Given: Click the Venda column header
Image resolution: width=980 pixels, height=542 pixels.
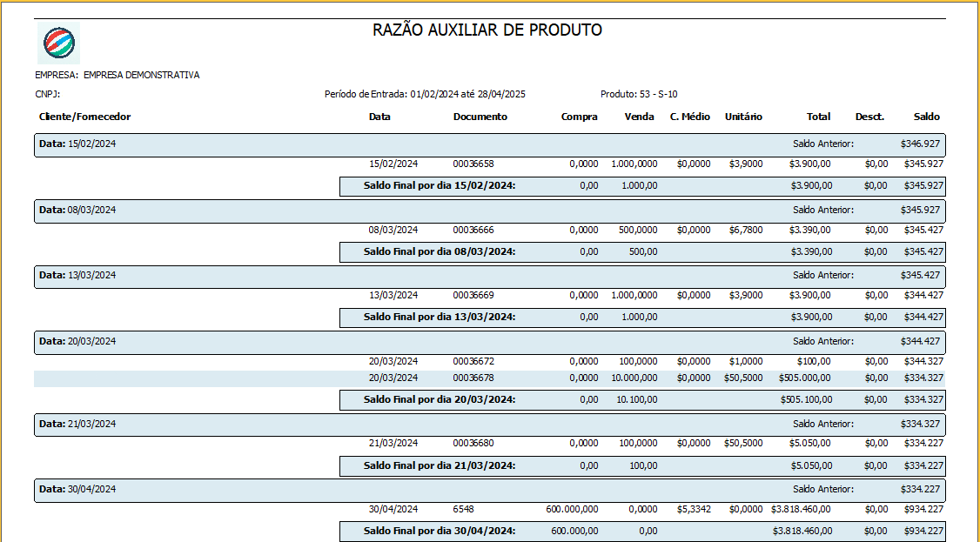Looking at the screenshot, I should click(639, 117).
